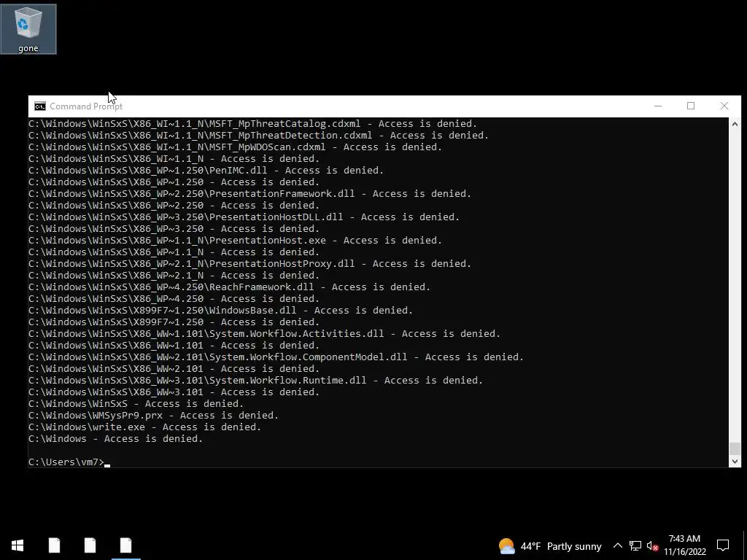Open the clock showing 7:43 AM

684,545
